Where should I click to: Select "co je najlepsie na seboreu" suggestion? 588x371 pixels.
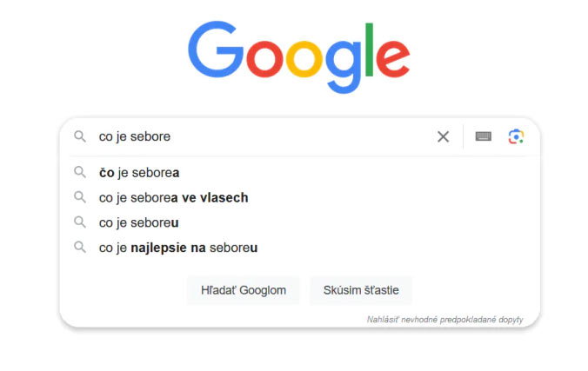(178, 248)
